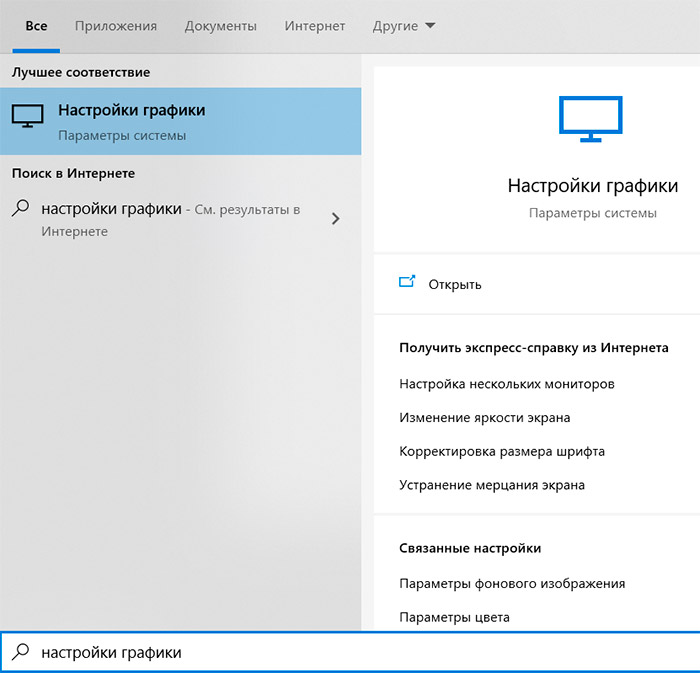The image size is (700, 673).
Task: Select the Документы tab
Action: pyautogui.click(x=220, y=26)
